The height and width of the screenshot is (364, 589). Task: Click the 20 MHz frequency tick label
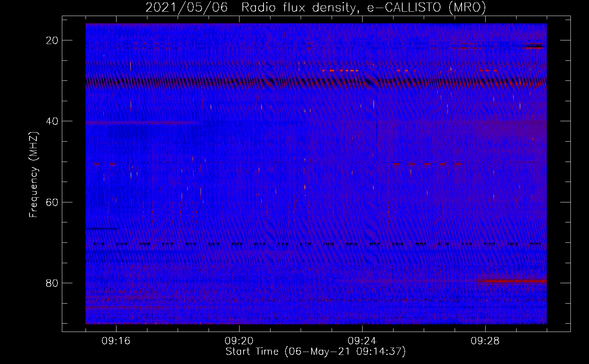pos(52,40)
